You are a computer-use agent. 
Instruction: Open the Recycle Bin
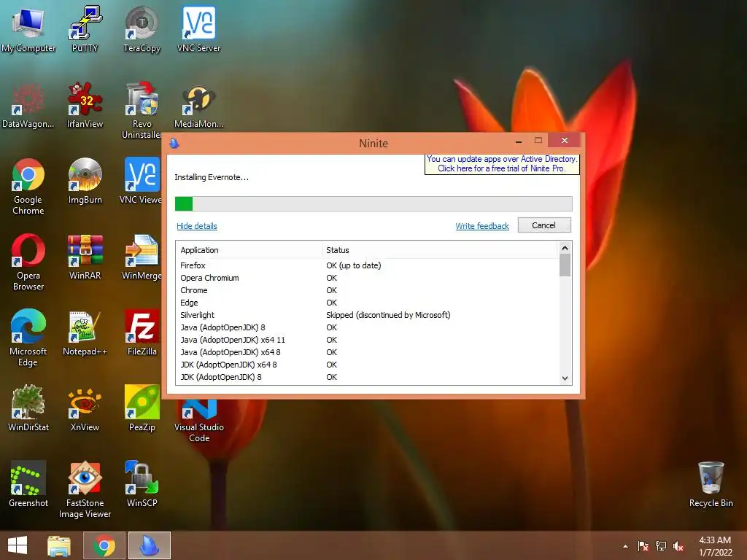click(711, 484)
